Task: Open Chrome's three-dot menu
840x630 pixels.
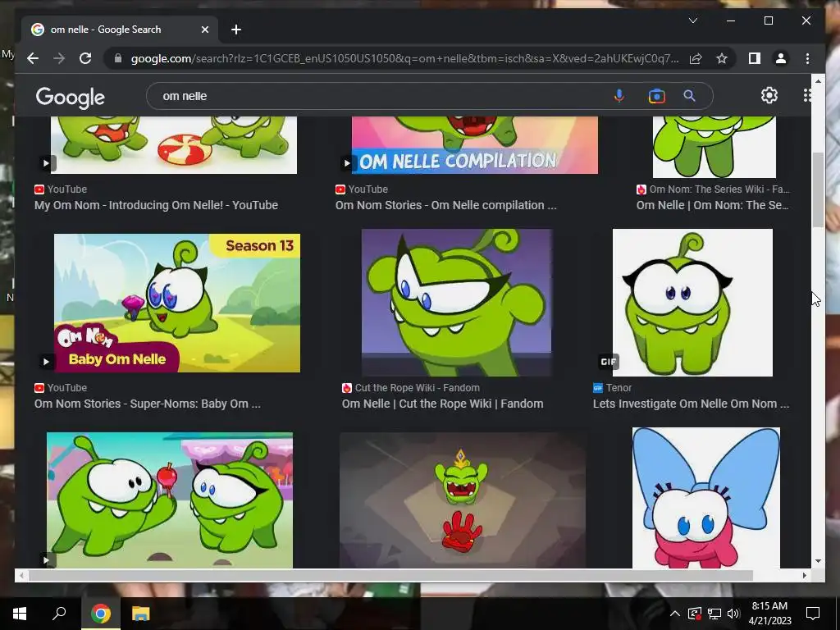Action: point(807,58)
